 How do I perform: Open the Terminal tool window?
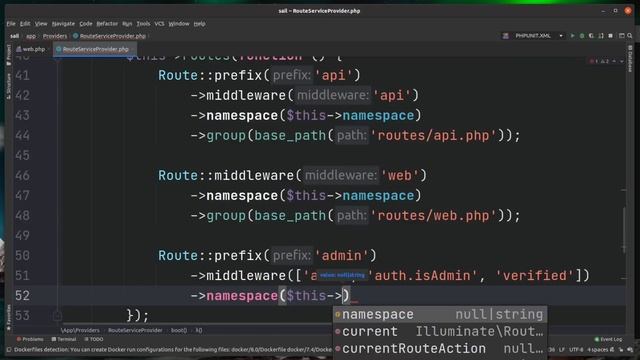tap(64, 339)
